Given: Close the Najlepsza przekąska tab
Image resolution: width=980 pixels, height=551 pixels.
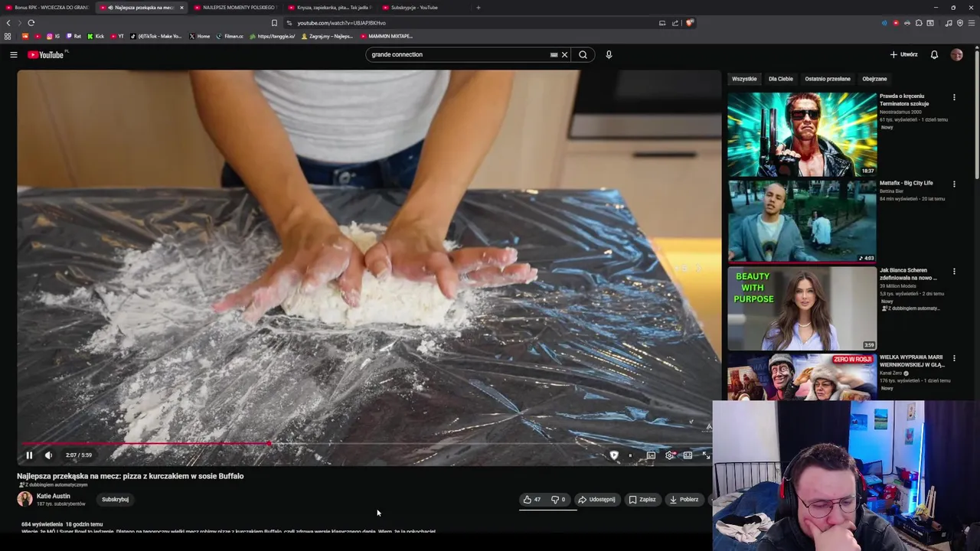Looking at the screenshot, I should [x=181, y=8].
